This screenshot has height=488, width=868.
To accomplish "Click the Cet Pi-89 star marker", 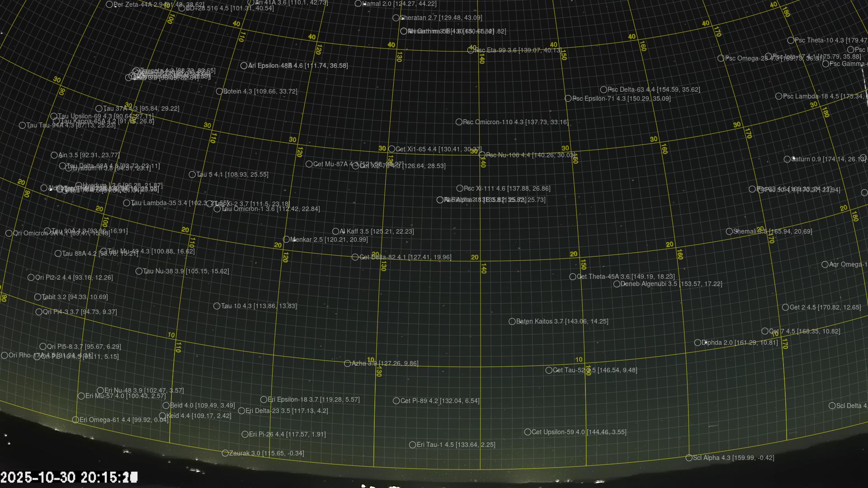I will click(x=396, y=401).
